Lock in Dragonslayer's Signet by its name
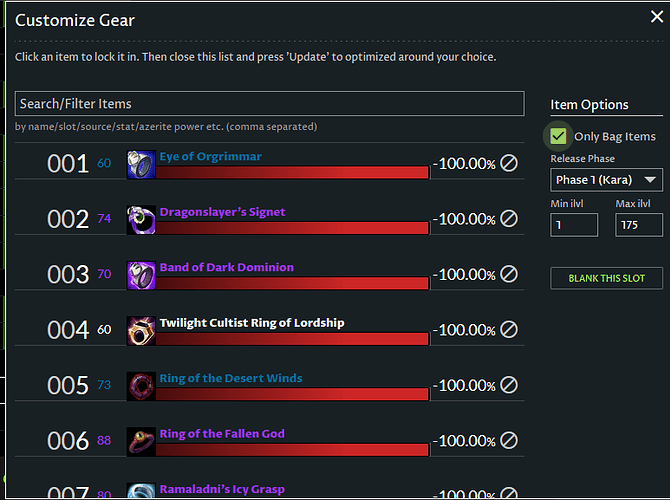This screenshot has width=670, height=500. pyautogui.click(x=222, y=212)
